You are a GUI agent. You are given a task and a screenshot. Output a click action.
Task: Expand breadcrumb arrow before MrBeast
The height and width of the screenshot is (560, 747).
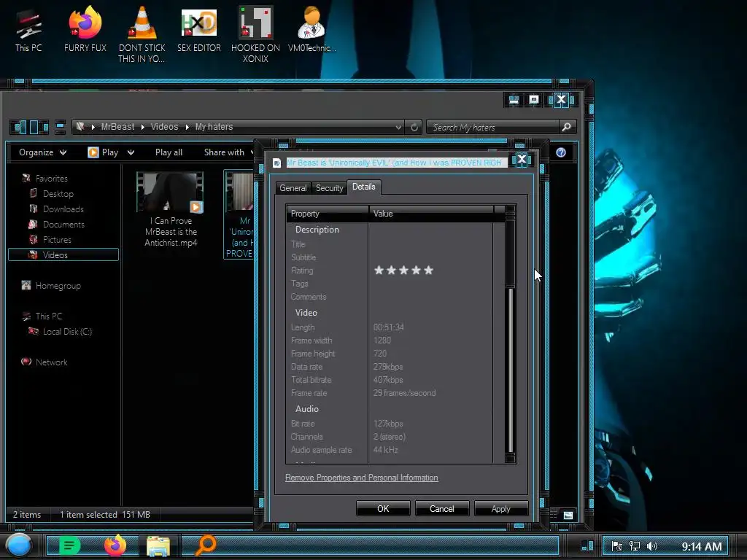[93, 127]
